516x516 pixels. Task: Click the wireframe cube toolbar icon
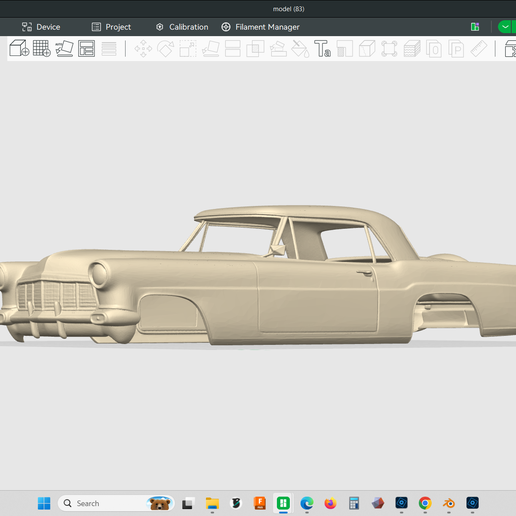(367, 49)
